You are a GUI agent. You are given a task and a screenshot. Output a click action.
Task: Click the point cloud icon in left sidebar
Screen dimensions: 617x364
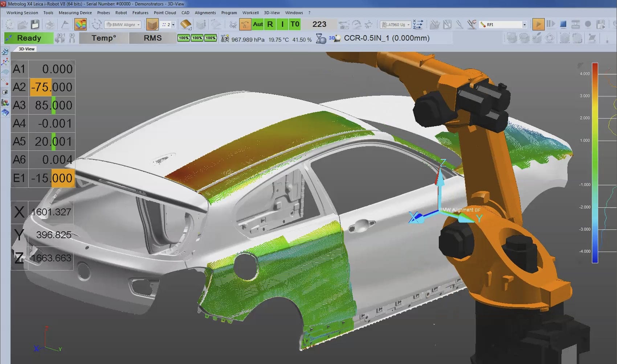coord(5,72)
